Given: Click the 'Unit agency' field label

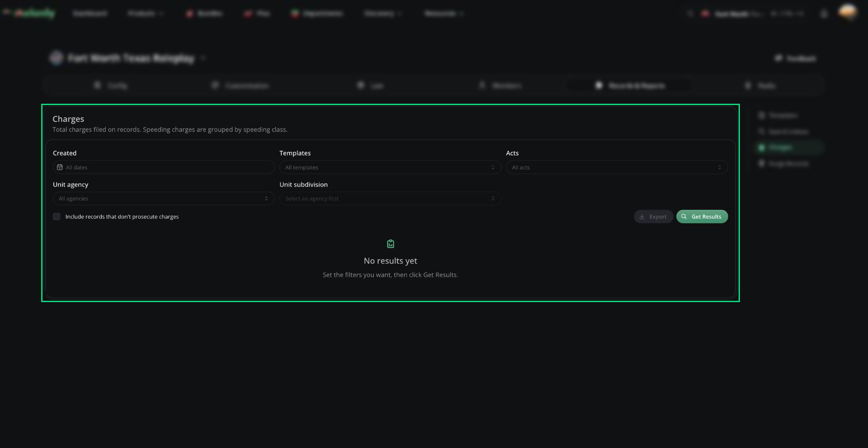Looking at the screenshot, I should point(71,184).
